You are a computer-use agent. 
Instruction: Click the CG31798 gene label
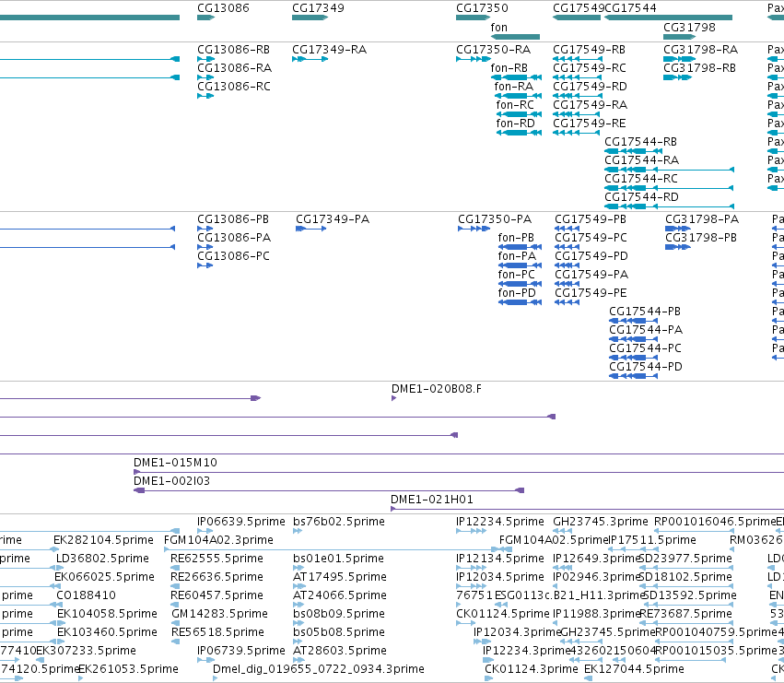689,28
